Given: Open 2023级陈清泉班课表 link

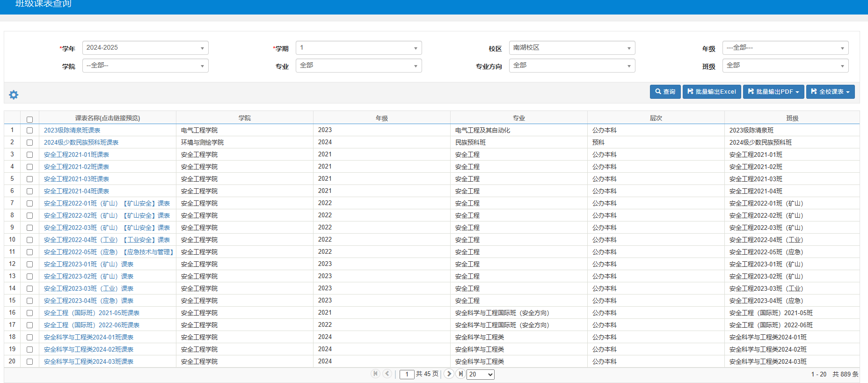Looking at the screenshot, I should pos(72,130).
